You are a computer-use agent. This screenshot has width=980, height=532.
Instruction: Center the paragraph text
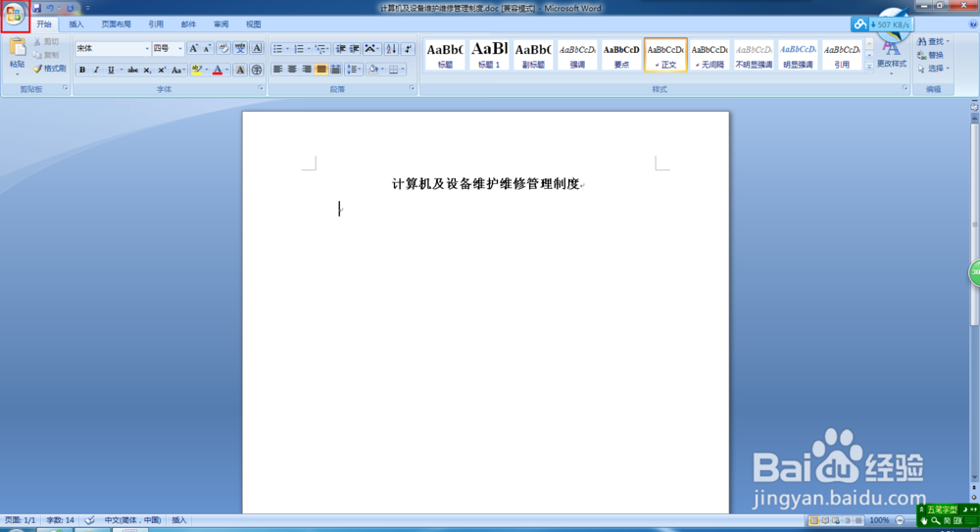[292, 70]
